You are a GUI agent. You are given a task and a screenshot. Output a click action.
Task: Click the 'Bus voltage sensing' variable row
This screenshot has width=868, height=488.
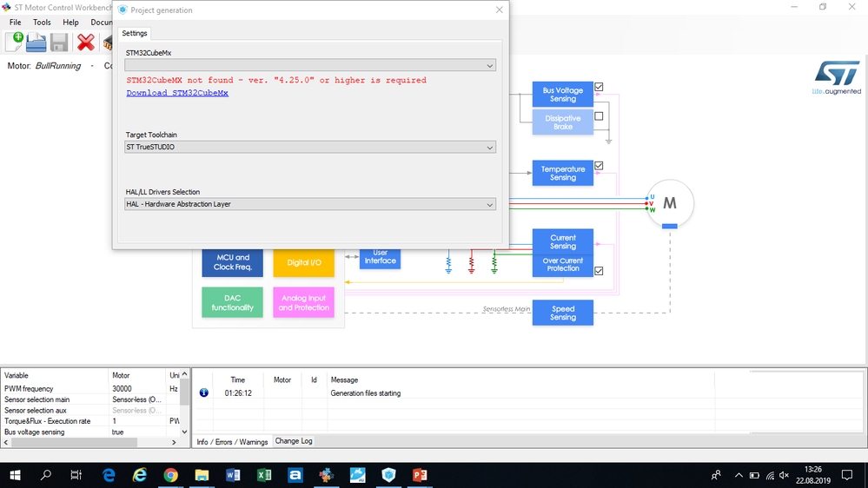[x=91, y=432]
